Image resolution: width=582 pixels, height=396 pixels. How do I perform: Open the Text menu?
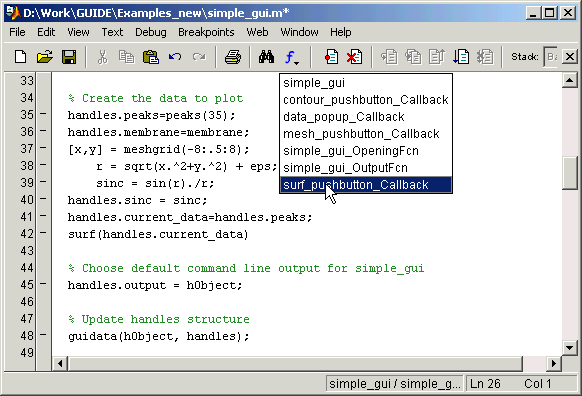112,32
